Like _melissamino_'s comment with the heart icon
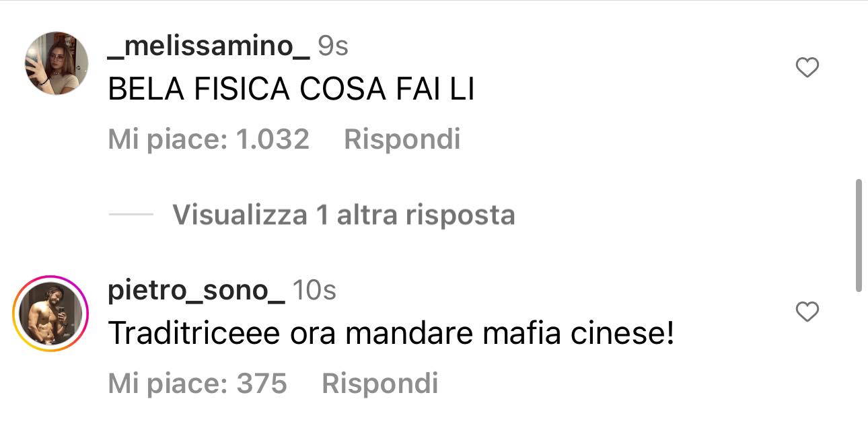868x428 pixels. click(807, 67)
